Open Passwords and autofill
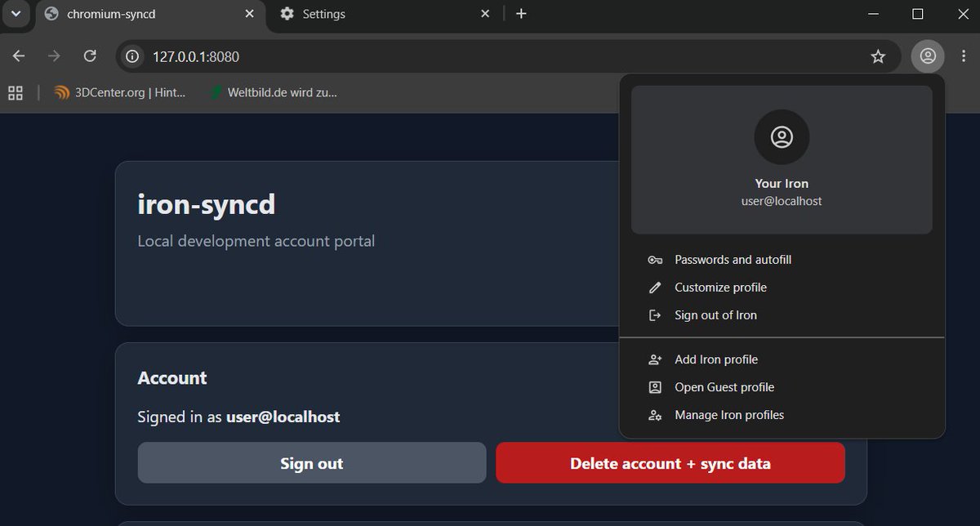The width and height of the screenshot is (980, 526). 782,260
